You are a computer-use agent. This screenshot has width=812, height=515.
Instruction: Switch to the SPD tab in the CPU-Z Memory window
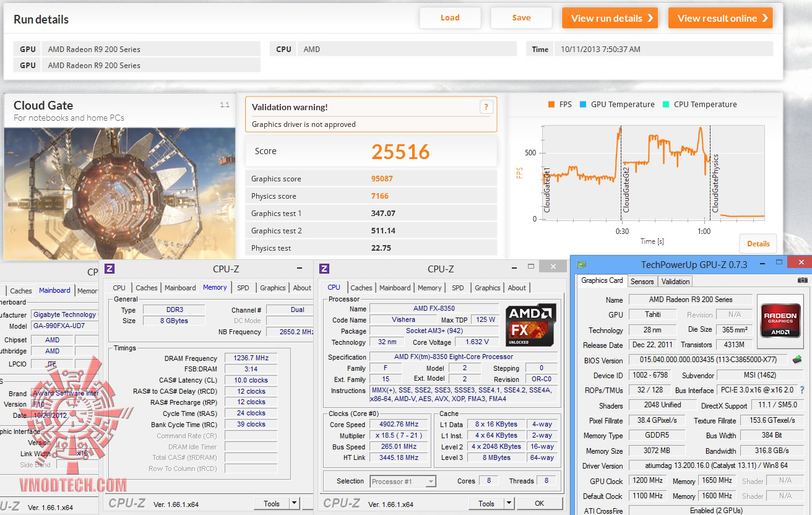tap(243, 288)
